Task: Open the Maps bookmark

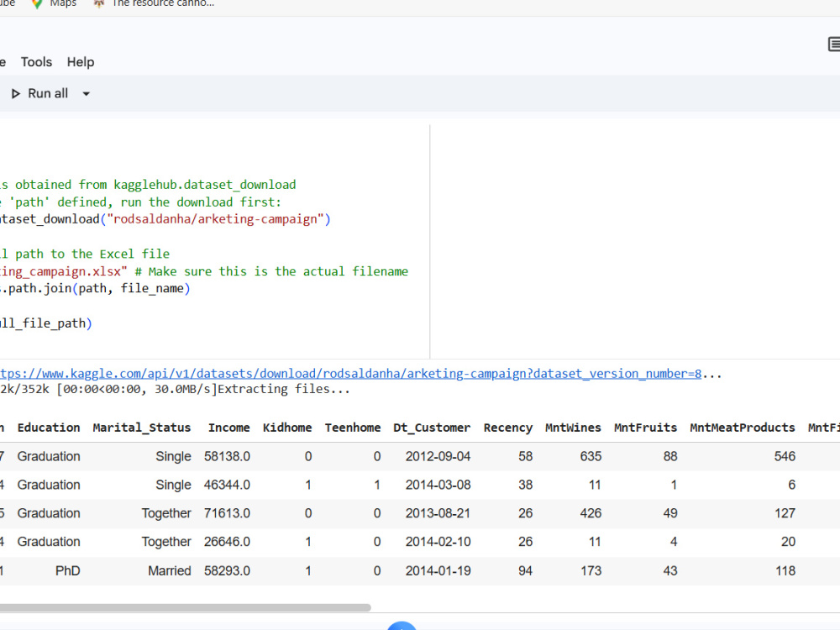Action: (x=54, y=3)
